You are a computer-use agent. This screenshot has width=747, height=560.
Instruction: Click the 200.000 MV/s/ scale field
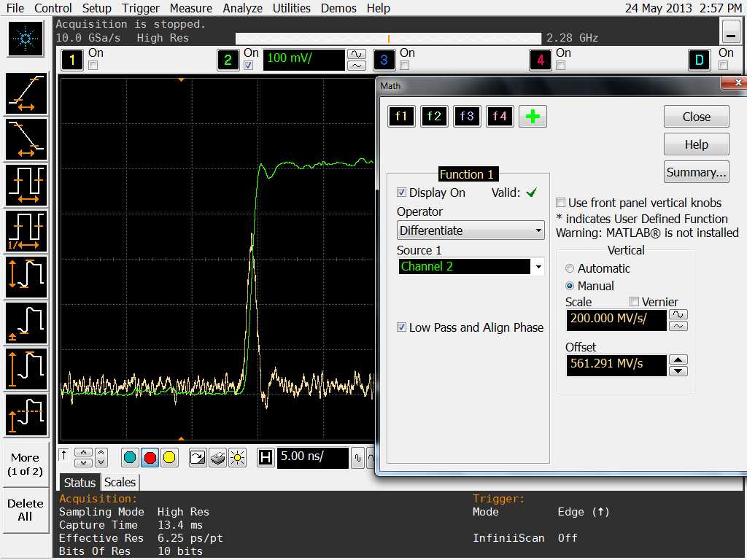[616, 320]
